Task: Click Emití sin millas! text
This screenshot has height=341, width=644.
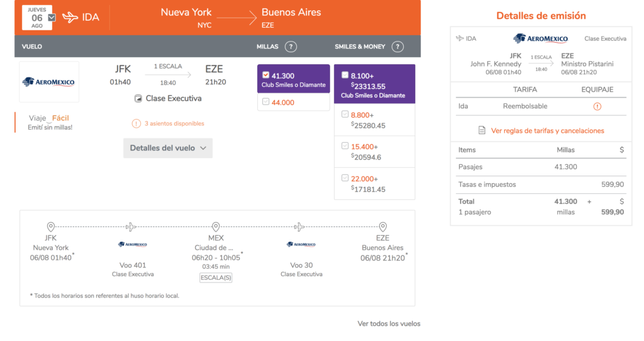Action: [x=50, y=128]
